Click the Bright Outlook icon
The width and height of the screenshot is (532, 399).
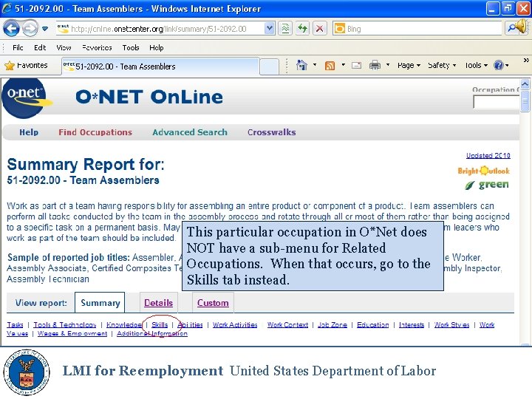(483, 171)
